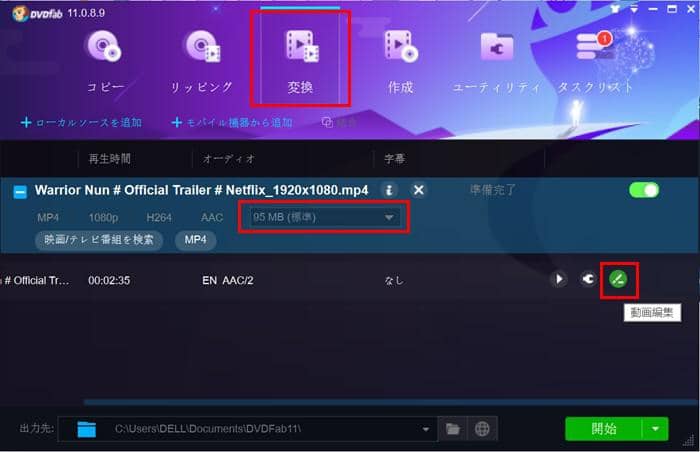Click モバイル機器から追加 (add from mobile device)
This screenshot has height=452, width=700.
pos(232,122)
